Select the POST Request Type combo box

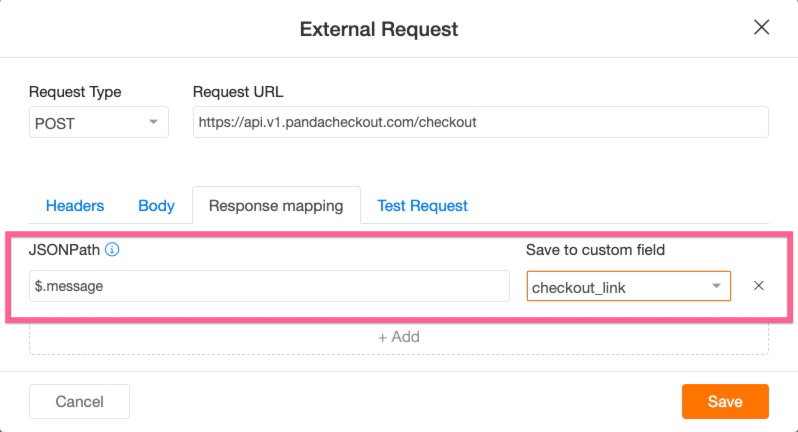coord(99,122)
